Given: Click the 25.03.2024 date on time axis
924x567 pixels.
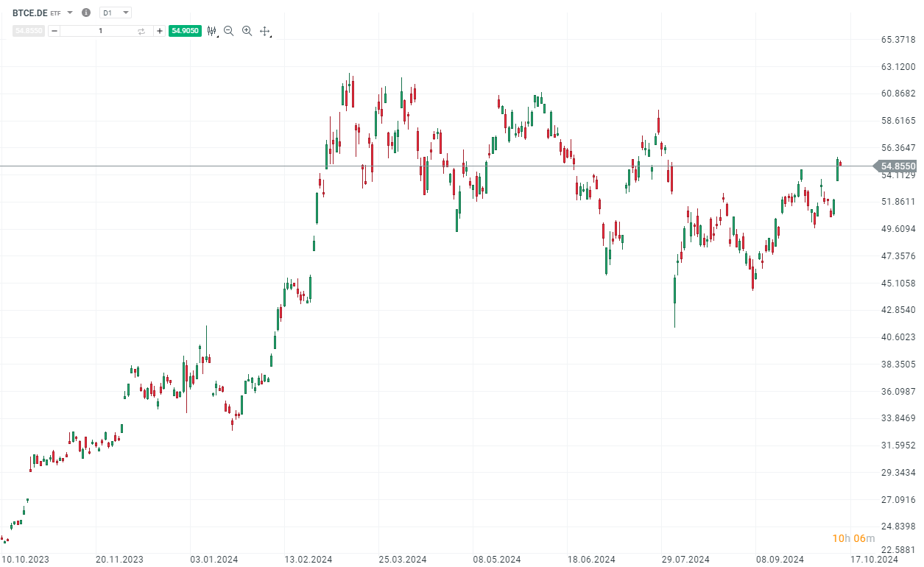Looking at the screenshot, I should (403, 560).
